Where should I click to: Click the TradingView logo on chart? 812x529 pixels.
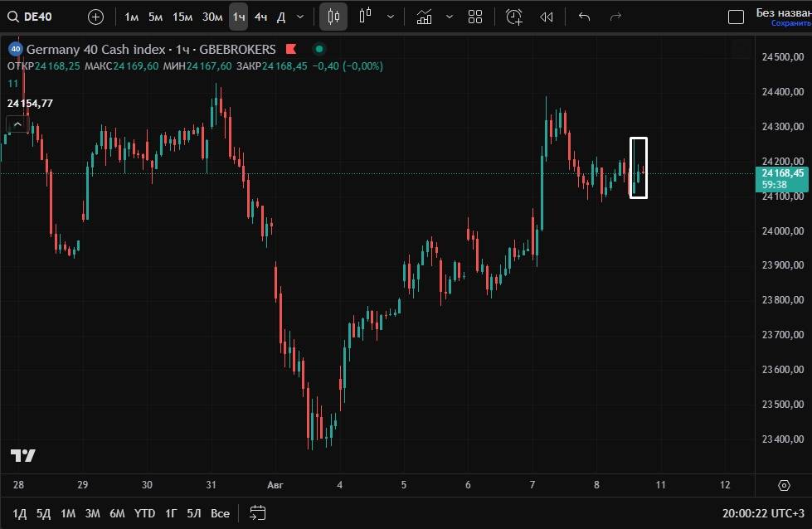(x=22, y=455)
